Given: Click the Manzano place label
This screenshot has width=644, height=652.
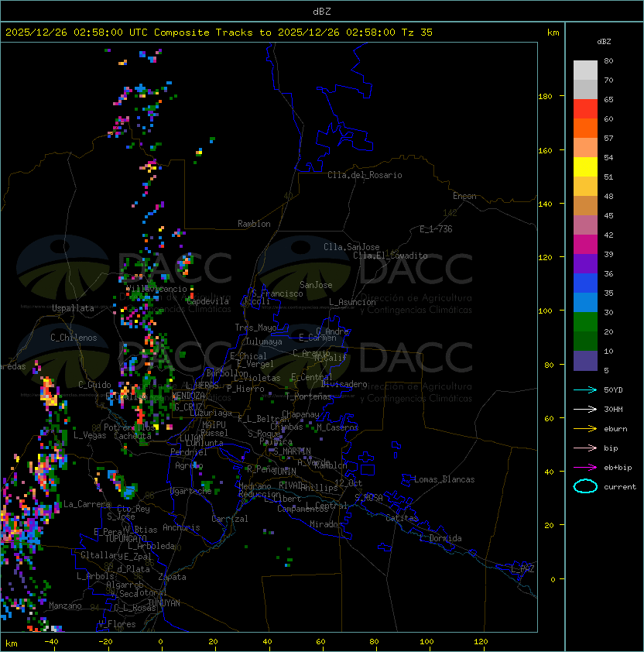Looking at the screenshot, I should (x=65, y=606).
